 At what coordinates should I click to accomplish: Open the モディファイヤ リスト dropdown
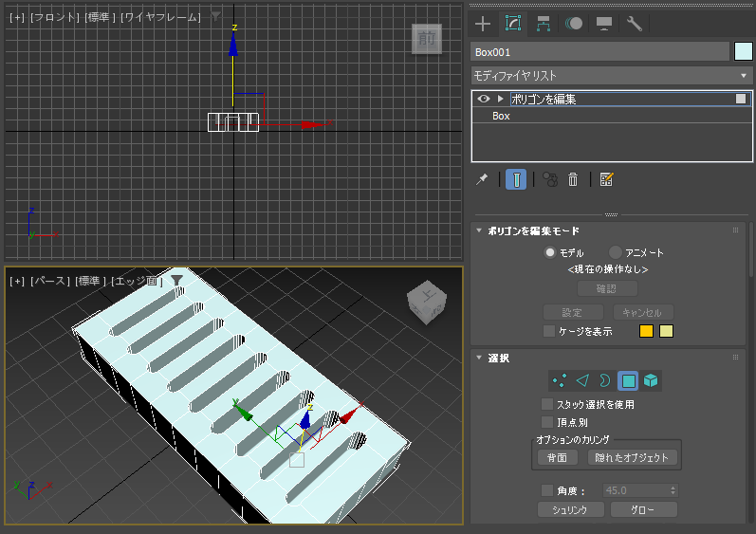pos(612,76)
